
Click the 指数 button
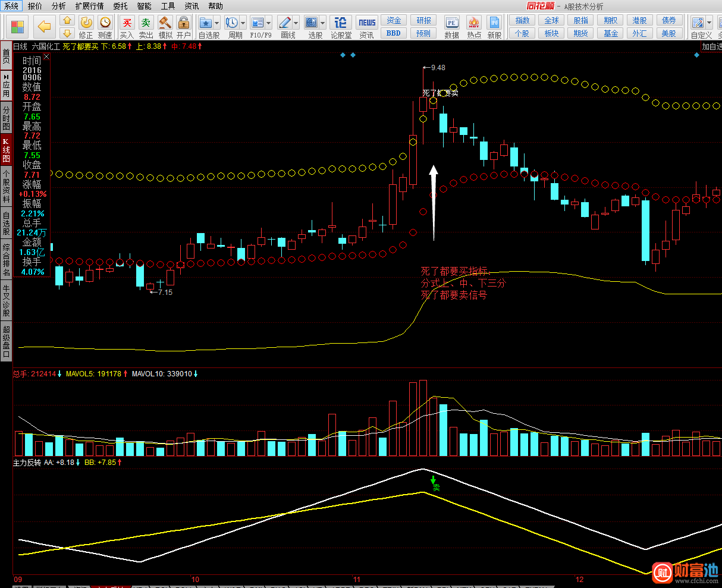pyautogui.click(x=522, y=20)
